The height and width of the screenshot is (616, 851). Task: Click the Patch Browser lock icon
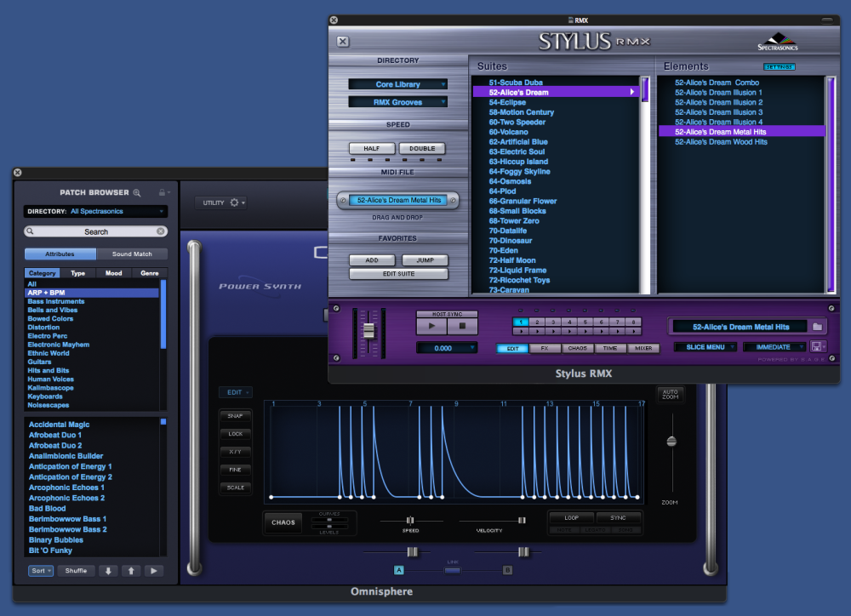point(162,192)
